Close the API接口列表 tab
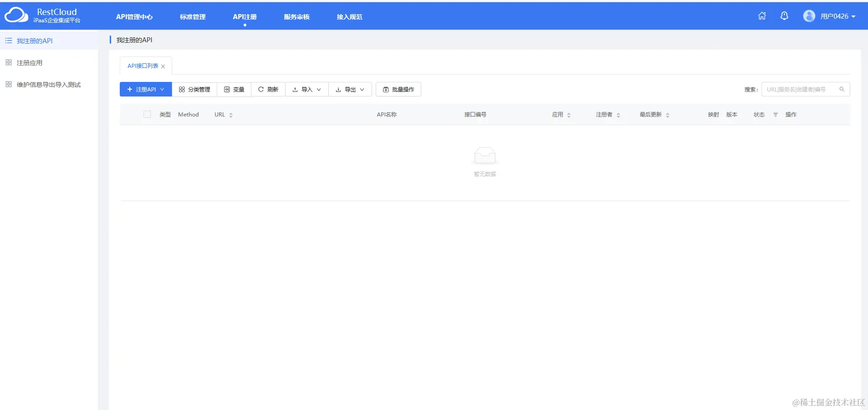The width and height of the screenshot is (868, 410). coord(163,66)
